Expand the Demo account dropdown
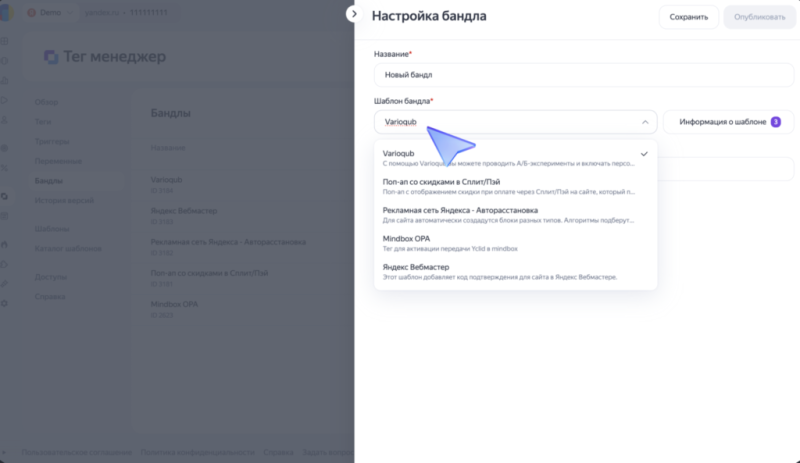Screen dimensions: 800x463 click(x=70, y=12)
